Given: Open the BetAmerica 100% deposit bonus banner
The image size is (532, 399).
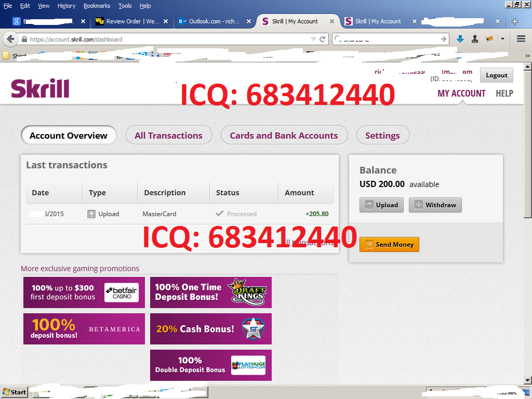Looking at the screenshot, I should [x=84, y=329].
